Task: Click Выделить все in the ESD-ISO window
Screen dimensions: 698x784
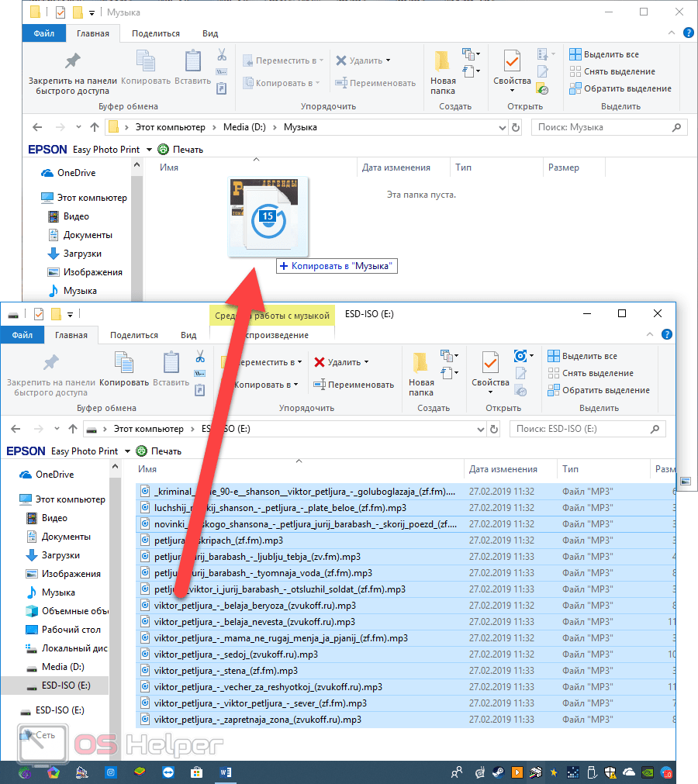Action: [x=589, y=356]
